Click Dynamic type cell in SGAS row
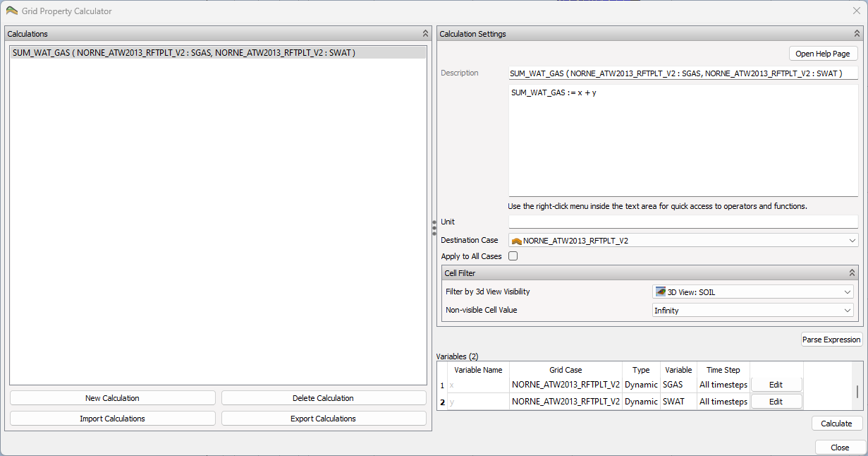 pyautogui.click(x=641, y=385)
